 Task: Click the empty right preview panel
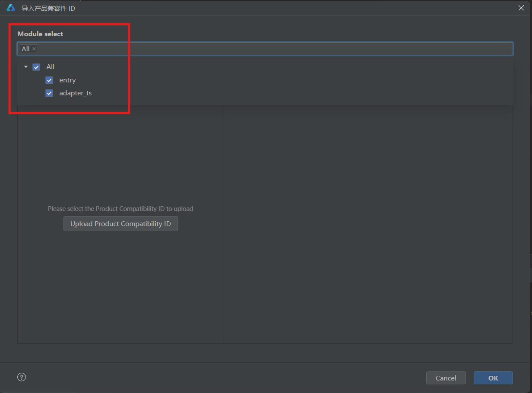pyautogui.click(x=368, y=224)
